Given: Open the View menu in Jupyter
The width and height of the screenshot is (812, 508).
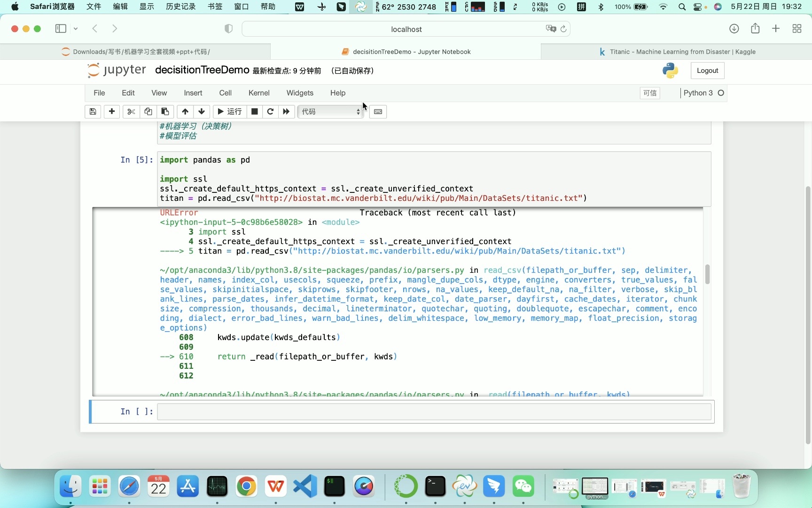Looking at the screenshot, I should click(159, 93).
